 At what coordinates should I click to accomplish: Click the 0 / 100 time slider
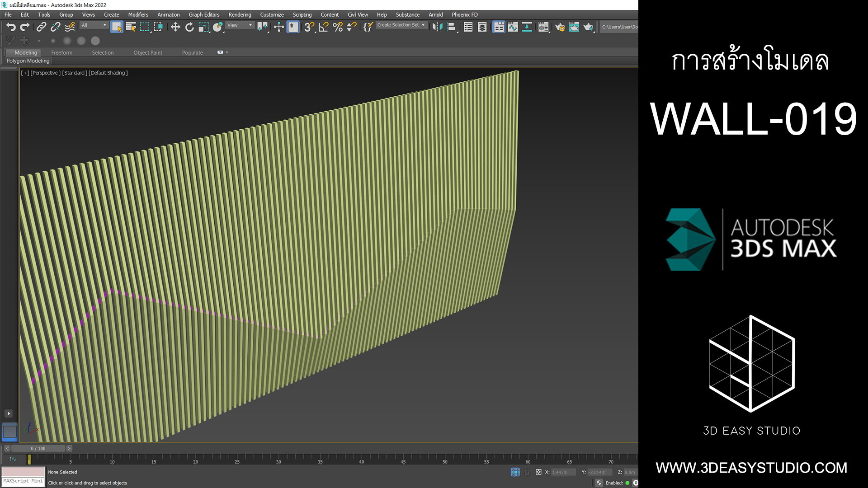(38, 449)
